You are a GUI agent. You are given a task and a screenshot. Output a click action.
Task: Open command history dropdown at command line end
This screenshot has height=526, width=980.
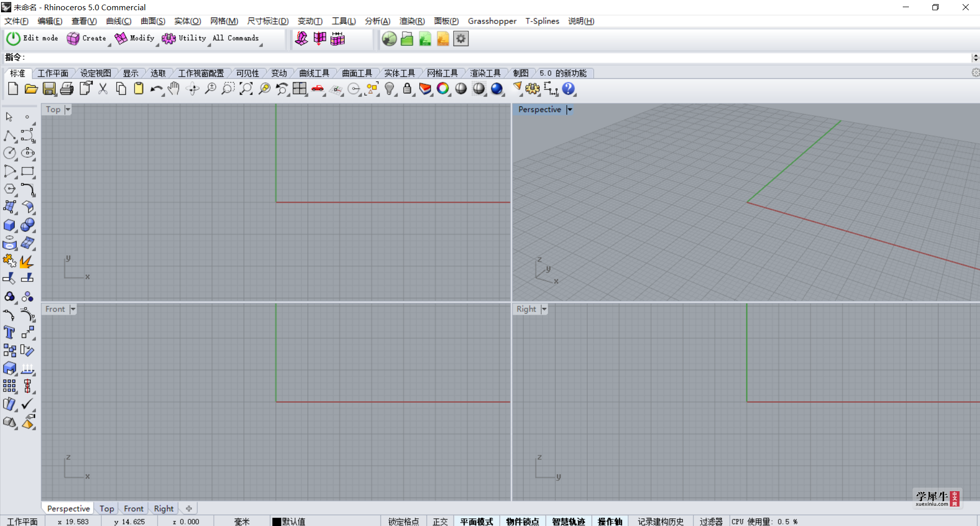pos(975,57)
